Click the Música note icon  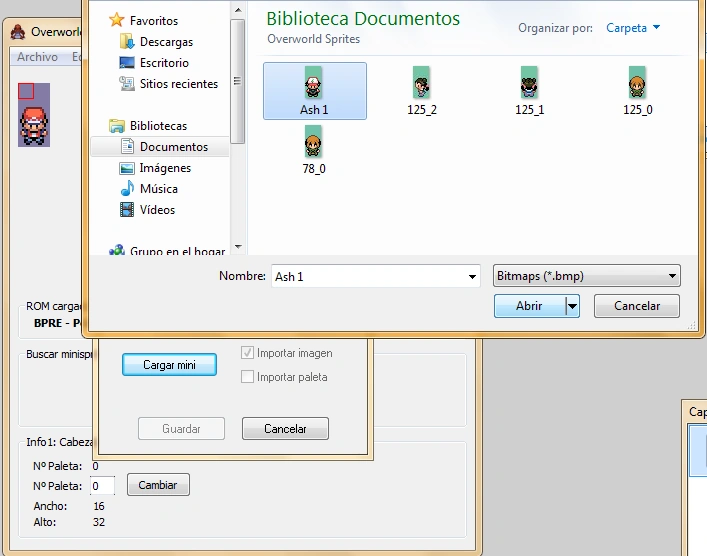pos(127,188)
